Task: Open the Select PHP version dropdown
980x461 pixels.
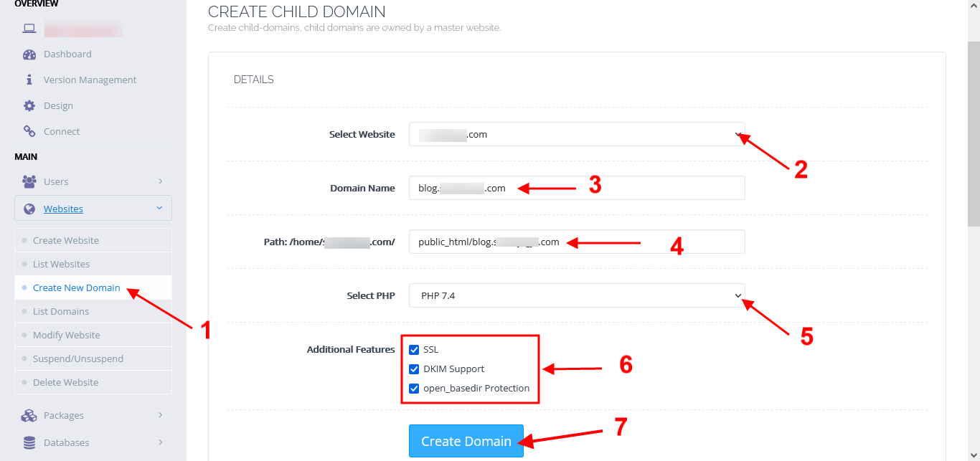Action: pyautogui.click(x=735, y=295)
